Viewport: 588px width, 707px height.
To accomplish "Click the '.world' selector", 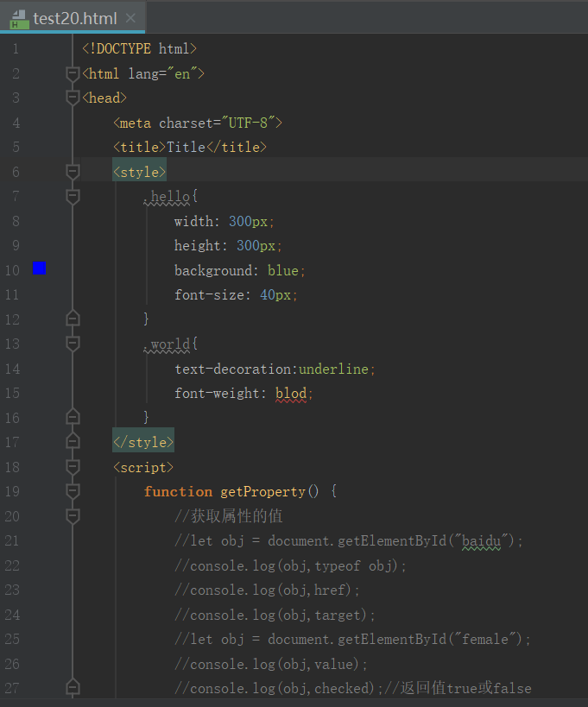I will [167, 344].
